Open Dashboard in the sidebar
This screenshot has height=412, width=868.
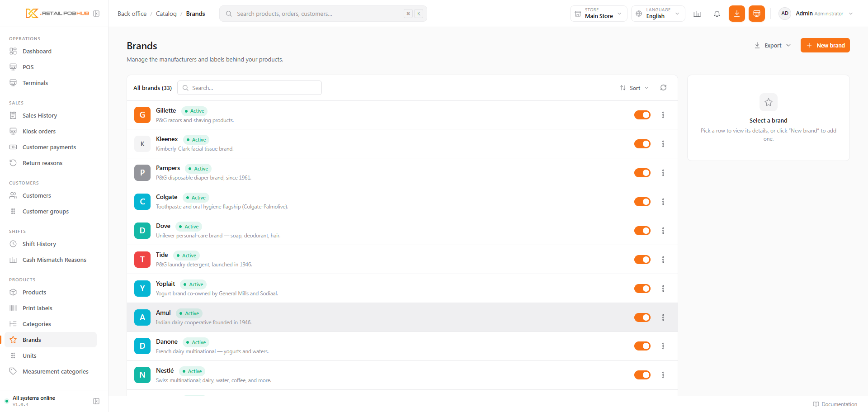[x=51, y=51]
